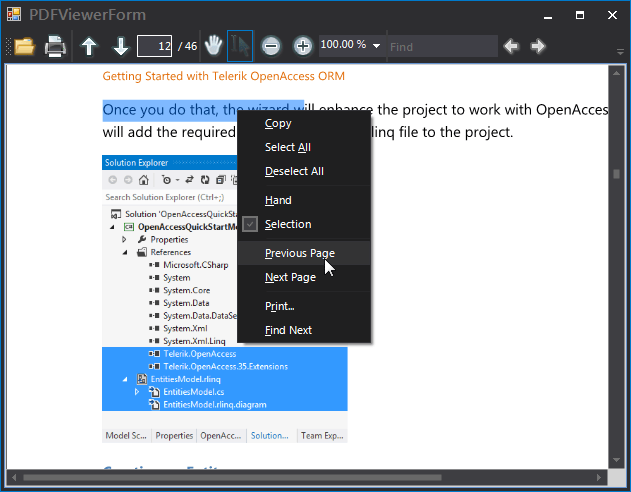
Task: Find previous match with left arrow
Action: click(x=511, y=46)
